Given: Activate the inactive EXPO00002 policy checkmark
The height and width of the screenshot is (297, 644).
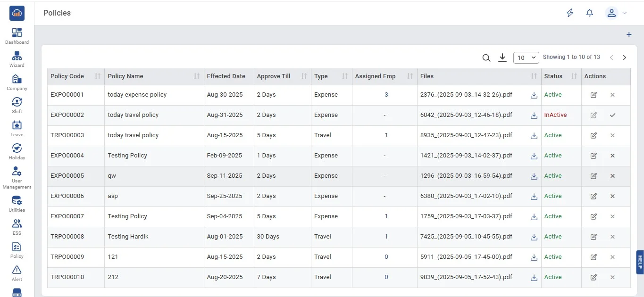Looking at the screenshot, I should click(612, 115).
